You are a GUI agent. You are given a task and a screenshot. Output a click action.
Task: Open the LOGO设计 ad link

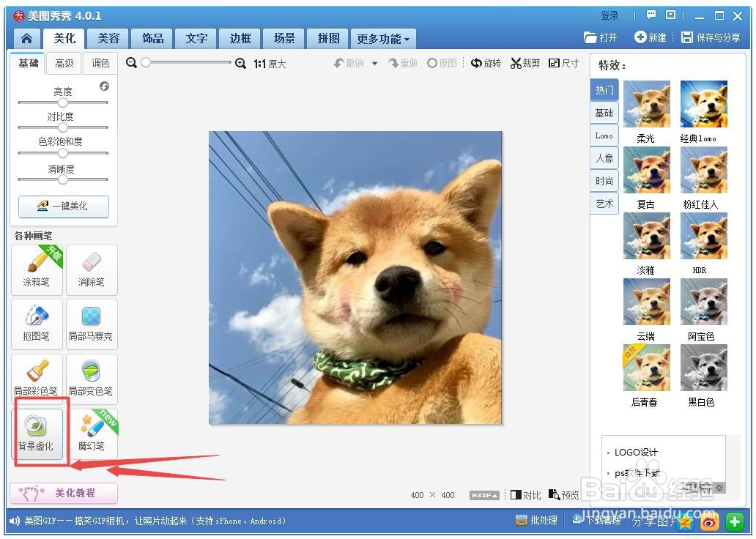[636, 453]
